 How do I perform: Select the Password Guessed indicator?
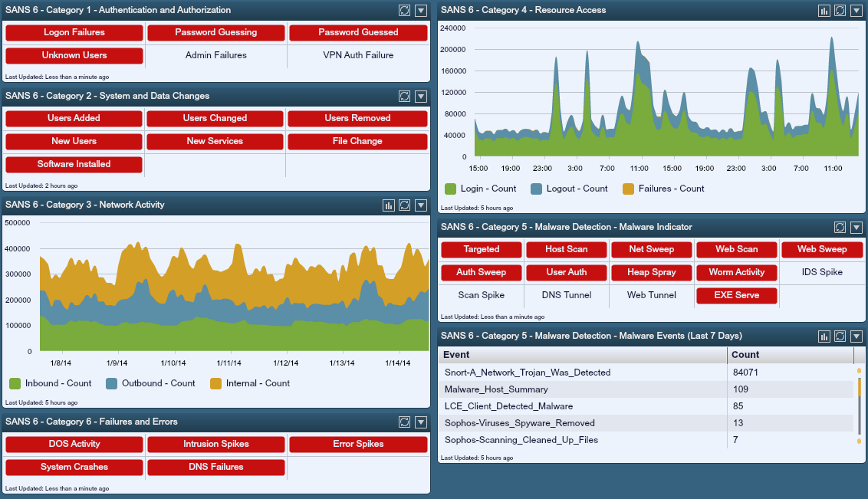click(x=358, y=33)
